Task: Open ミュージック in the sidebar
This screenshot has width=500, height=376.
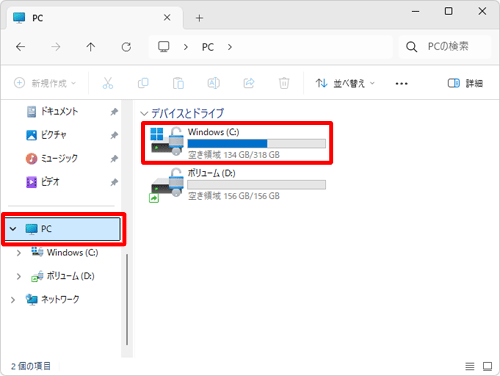Action: (x=52, y=158)
